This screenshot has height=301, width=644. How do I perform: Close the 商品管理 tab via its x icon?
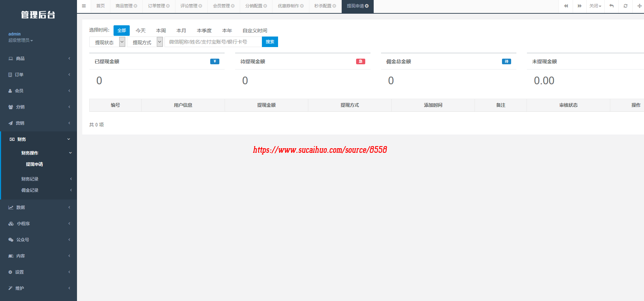pos(136,6)
